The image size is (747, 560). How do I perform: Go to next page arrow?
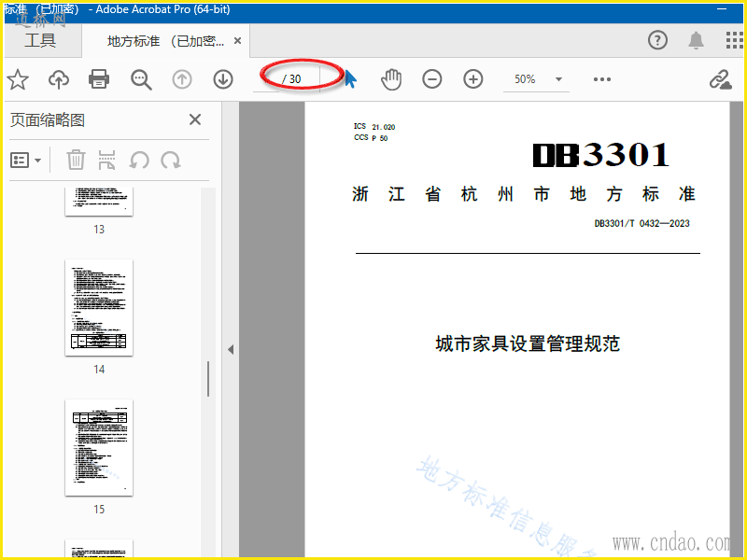click(223, 79)
